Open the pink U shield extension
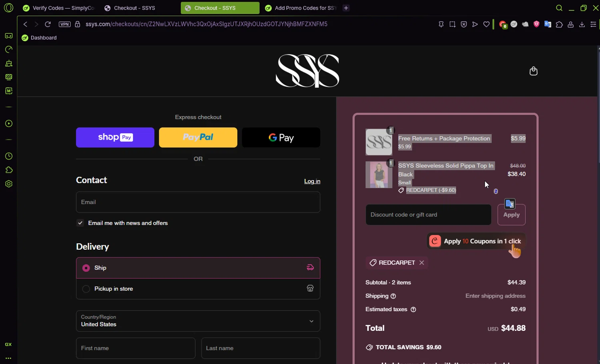Image resolution: width=600 pixels, height=364 pixels. pos(536,24)
